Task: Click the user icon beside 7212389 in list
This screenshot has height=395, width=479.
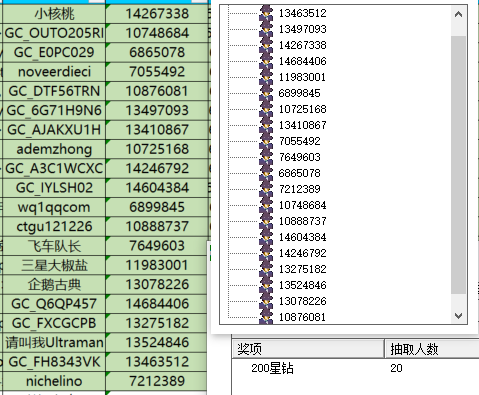Action: point(266,189)
